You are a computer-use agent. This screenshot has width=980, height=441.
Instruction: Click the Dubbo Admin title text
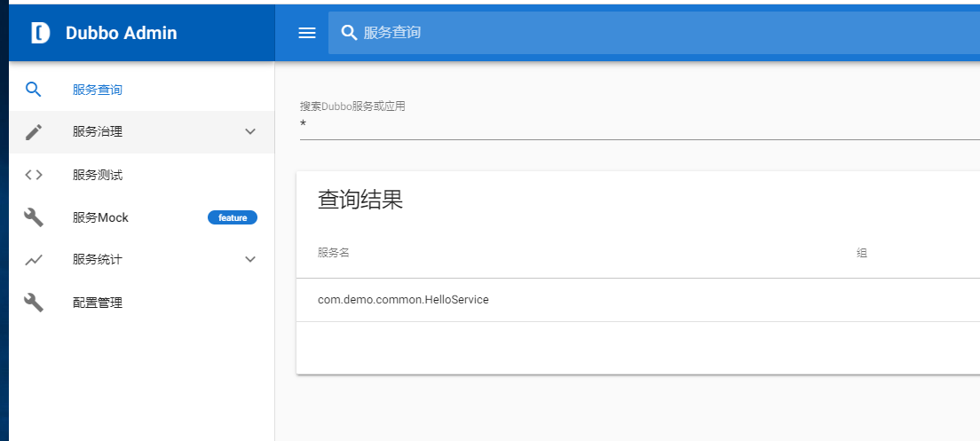[122, 33]
